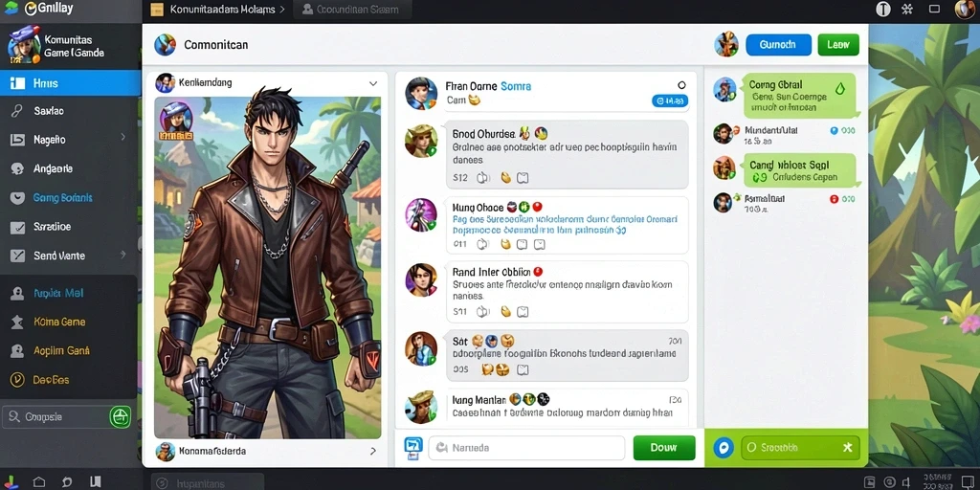The width and height of the screenshot is (980, 490).
Task: Click blue chat bubble icon in green bar
Action: point(724,448)
